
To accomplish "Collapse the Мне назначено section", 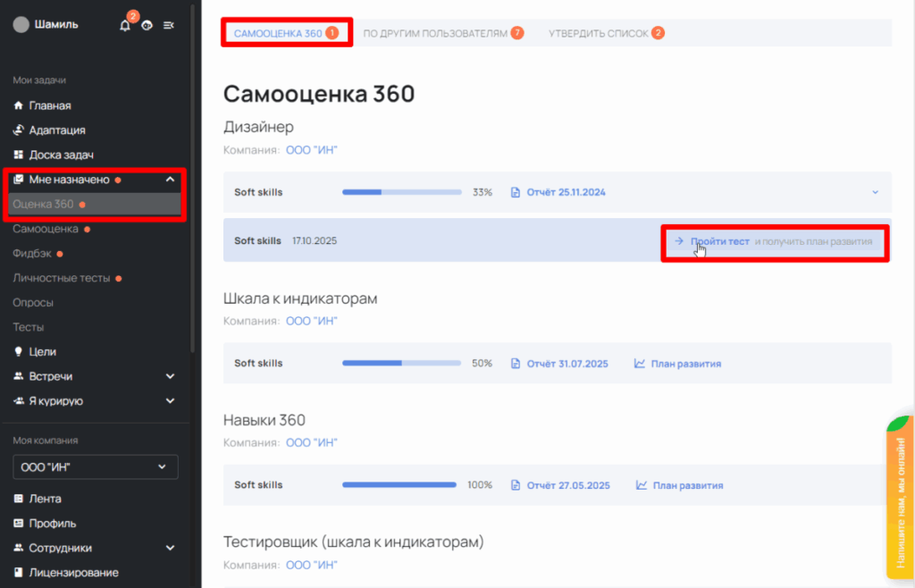I will [170, 180].
